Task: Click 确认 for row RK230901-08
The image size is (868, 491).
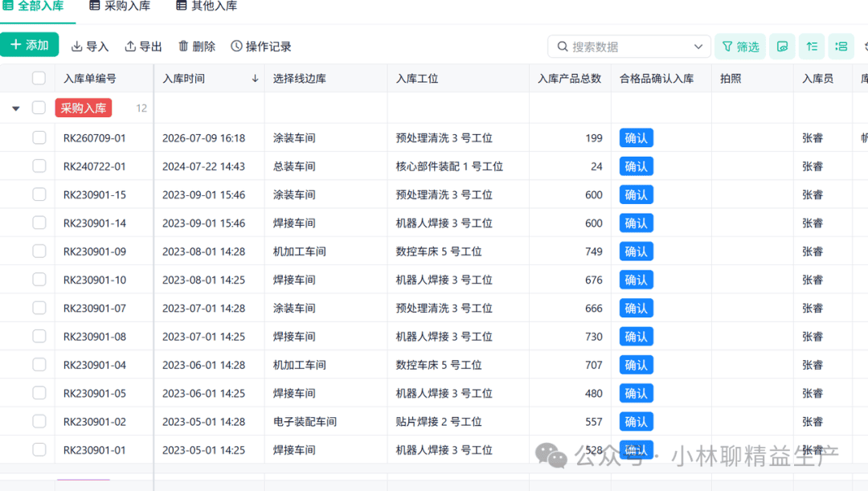Action: point(636,337)
